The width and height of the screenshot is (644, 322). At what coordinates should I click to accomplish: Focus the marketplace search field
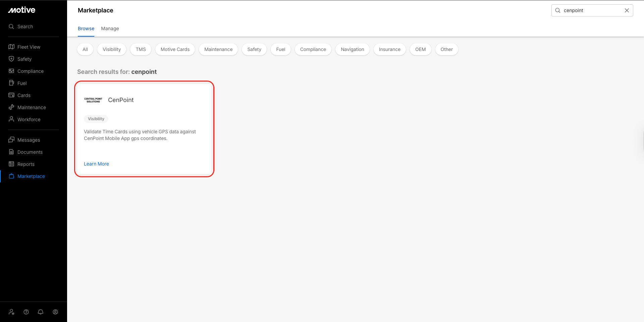[592, 10]
